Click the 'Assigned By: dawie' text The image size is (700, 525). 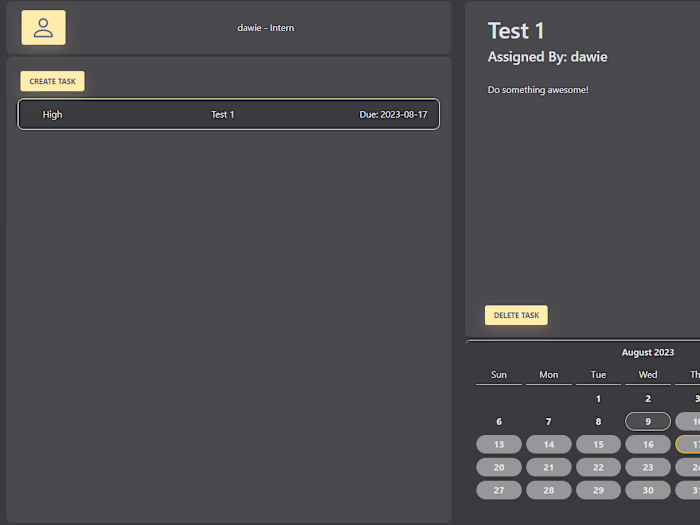coord(547,57)
